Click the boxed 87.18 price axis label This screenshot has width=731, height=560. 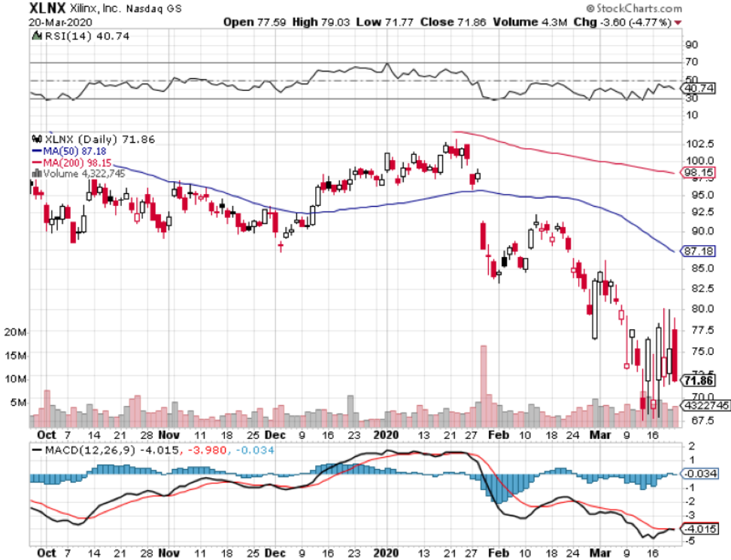699,251
